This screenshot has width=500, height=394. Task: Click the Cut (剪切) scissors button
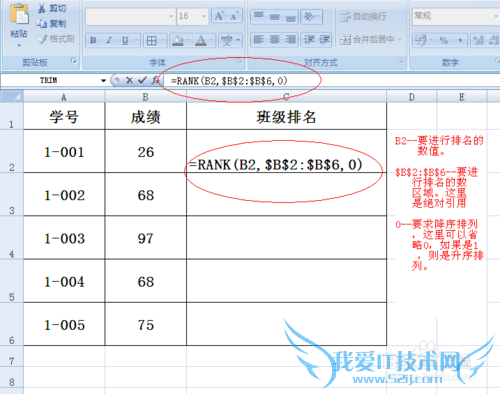point(52,8)
